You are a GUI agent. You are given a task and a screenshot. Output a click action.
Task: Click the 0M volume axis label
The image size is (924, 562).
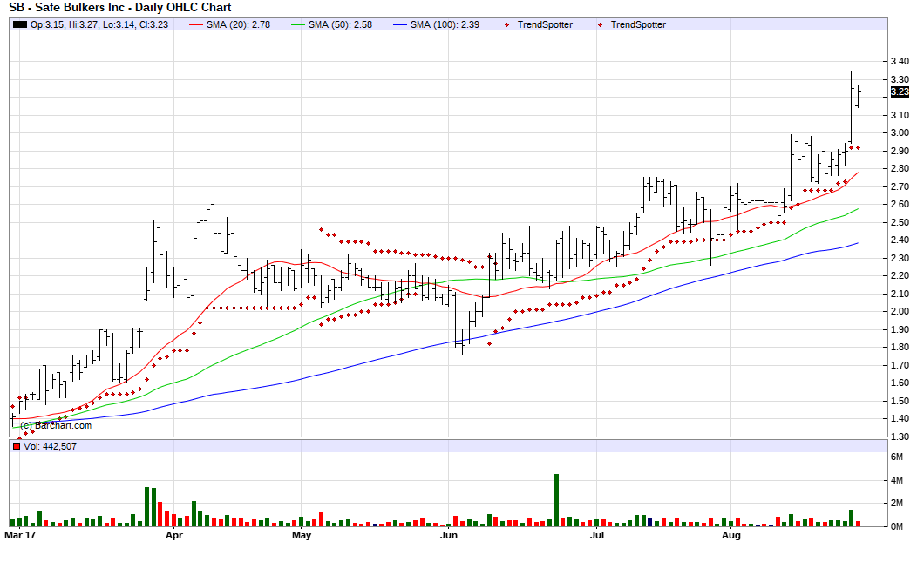[897, 526]
